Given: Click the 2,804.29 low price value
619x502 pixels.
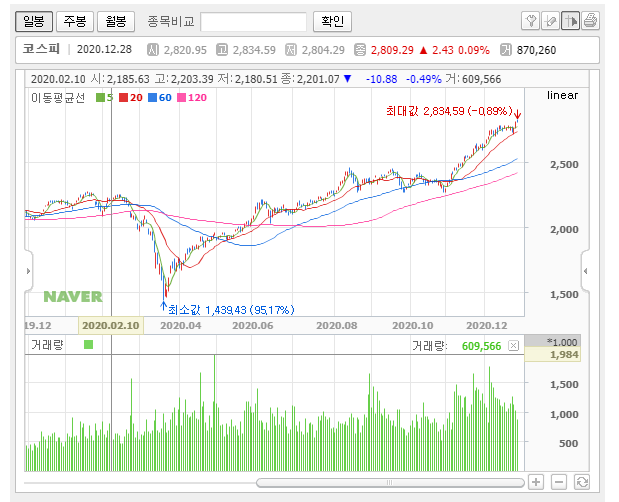Looking at the screenshot, I should tap(323, 50).
